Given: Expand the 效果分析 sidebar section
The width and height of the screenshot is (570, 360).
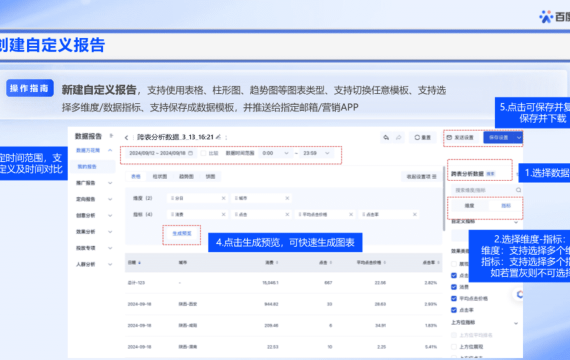Looking at the screenshot, I should 110,232.
